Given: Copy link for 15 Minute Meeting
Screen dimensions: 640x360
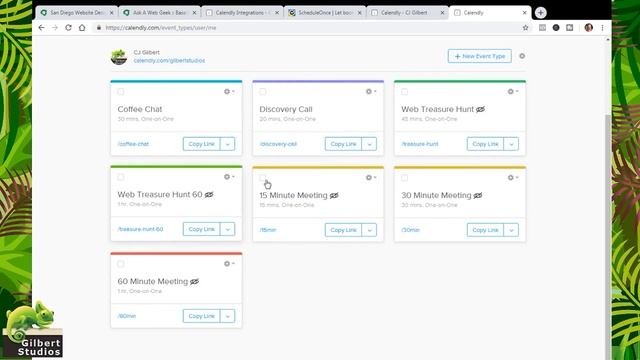Looking at the screenshot, I should coord(343,230).
